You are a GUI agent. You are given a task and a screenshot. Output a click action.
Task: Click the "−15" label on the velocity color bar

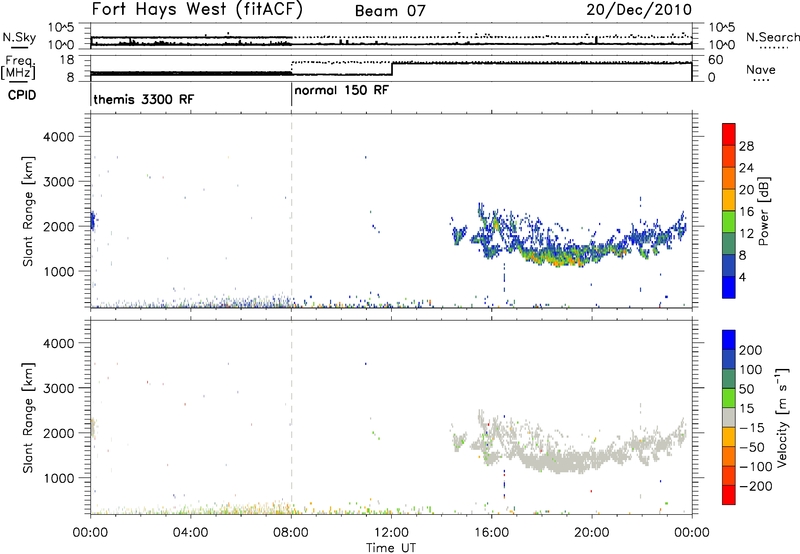pyautogui.click(x=752, y=428)
